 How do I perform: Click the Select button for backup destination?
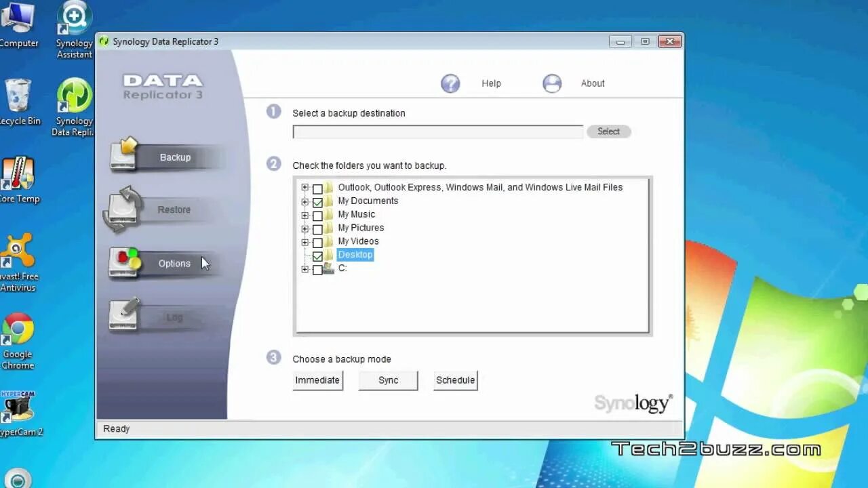click(608, 131)
